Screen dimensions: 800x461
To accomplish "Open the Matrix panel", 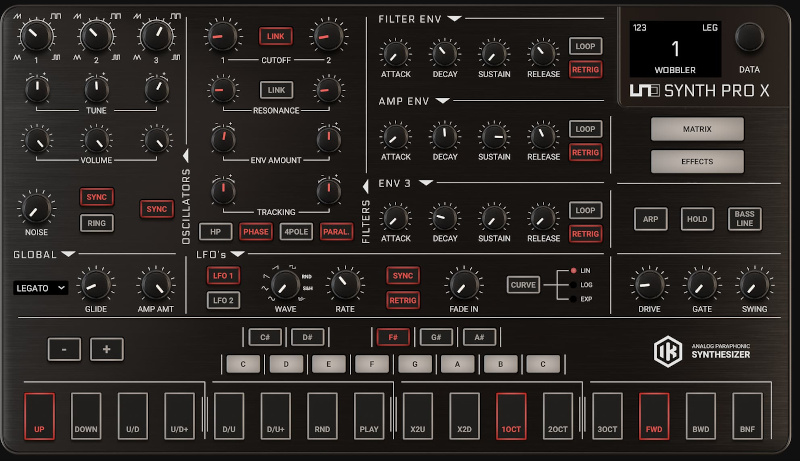I will coord(697,129).
